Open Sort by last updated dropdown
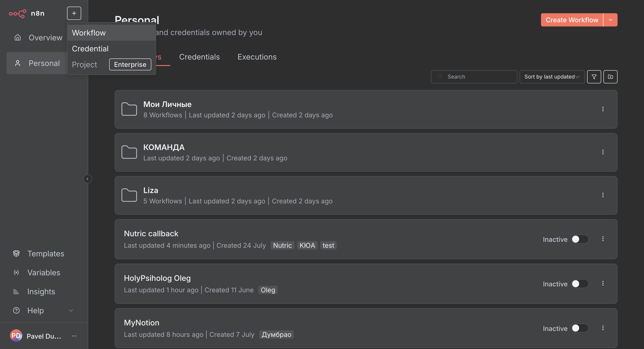The image size is (644, 349). 552,77
